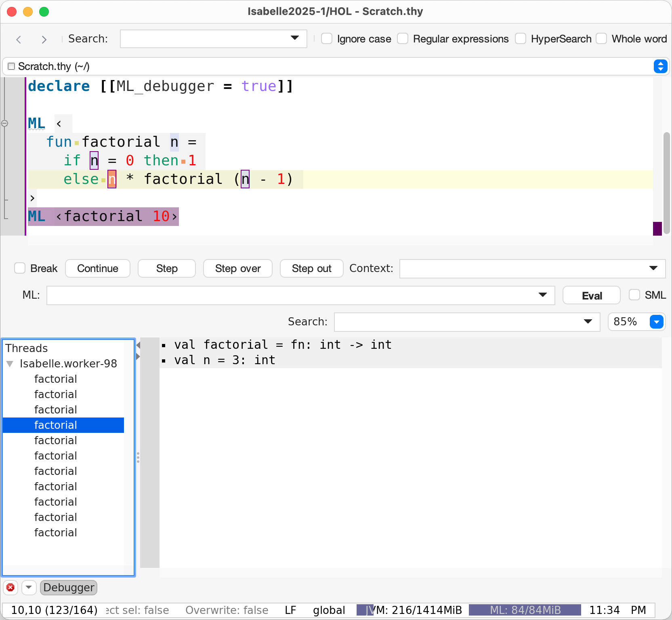
Task: Enable the SML checkbox
Action: 634,295
